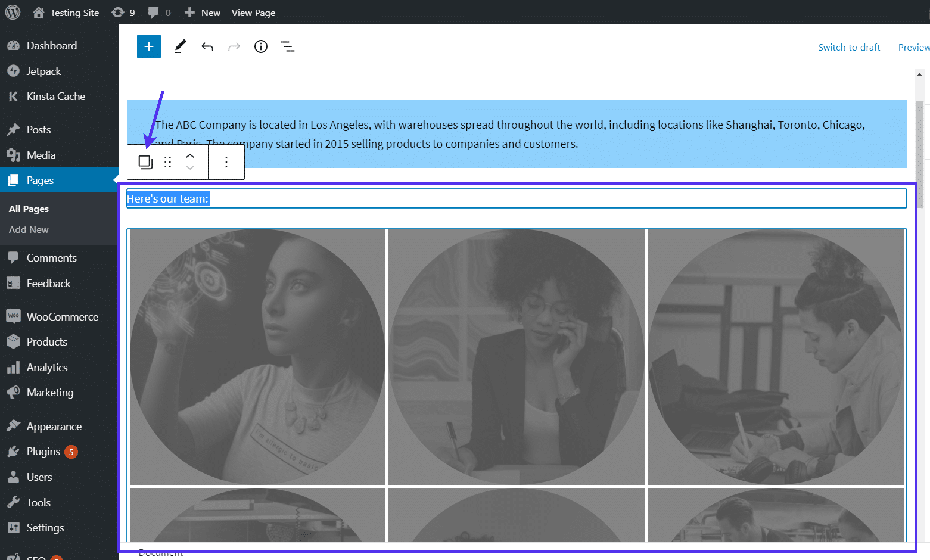Screen dimensions: 930x560
Task: Open the New content menu in admin bar
Action: 203,13
